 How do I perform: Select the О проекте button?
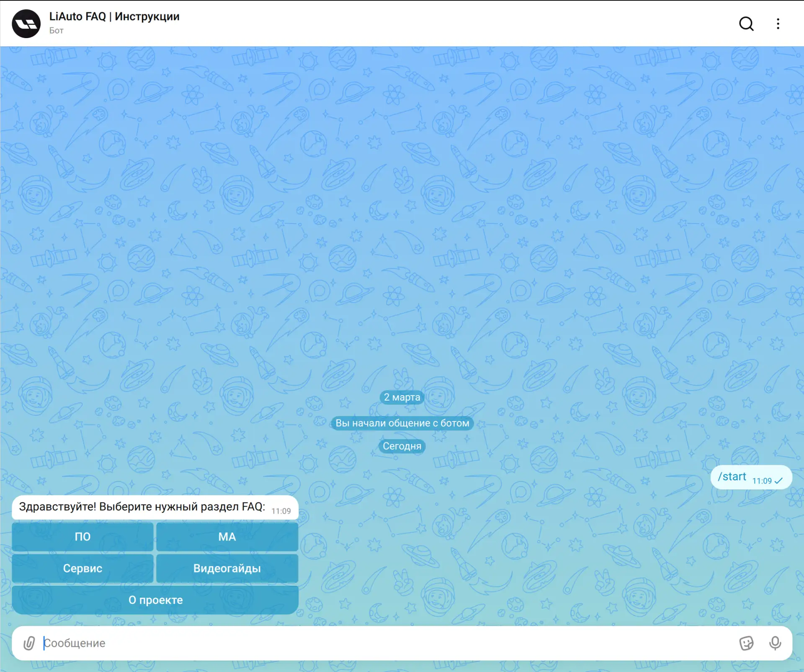155,600
